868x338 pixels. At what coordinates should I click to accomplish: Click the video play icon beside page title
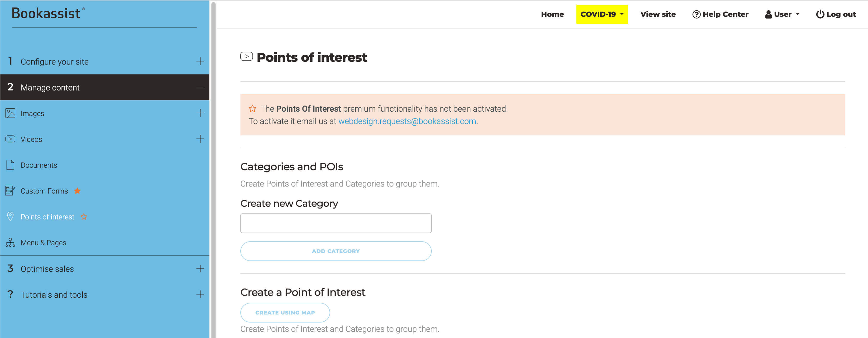(246, 57)
